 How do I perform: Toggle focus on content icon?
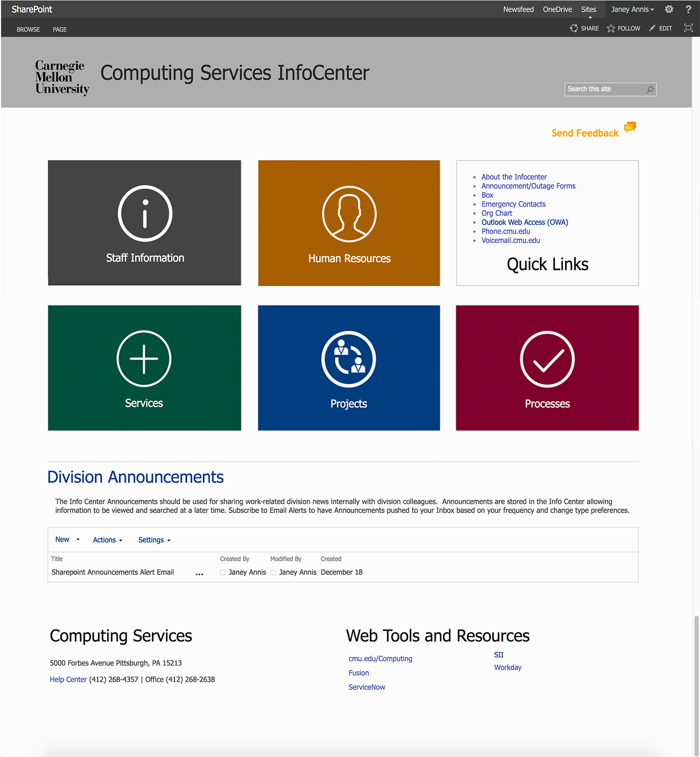(688, 28)
